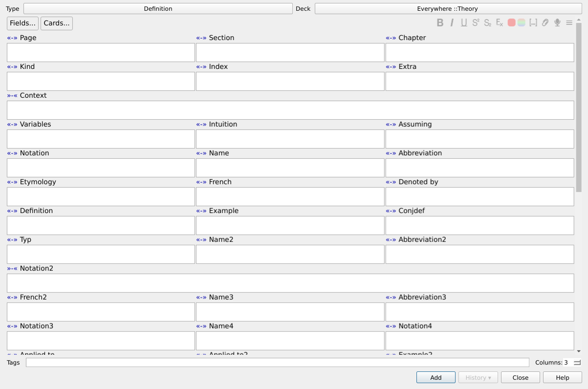Toggle underline text formatting
This screenshot has width=588, height=389.
coord(464,22)
